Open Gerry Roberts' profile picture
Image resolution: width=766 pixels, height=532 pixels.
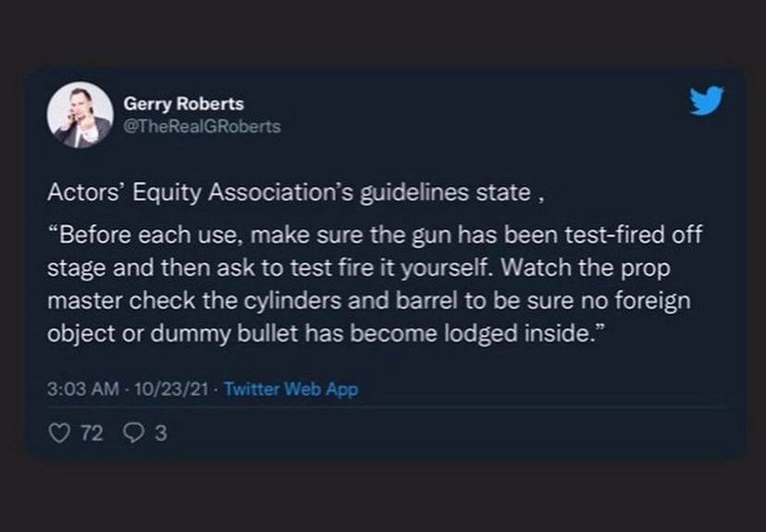click(x=80, y=115)
